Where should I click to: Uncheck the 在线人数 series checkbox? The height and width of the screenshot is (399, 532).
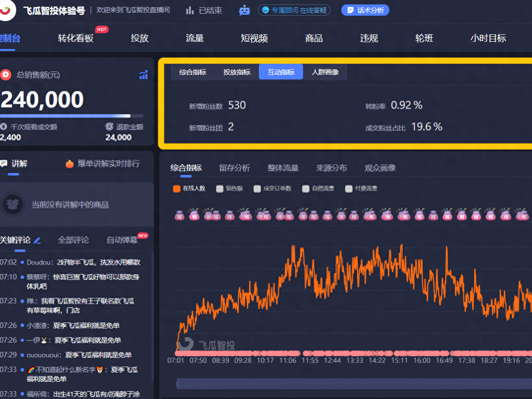point(177,188)
